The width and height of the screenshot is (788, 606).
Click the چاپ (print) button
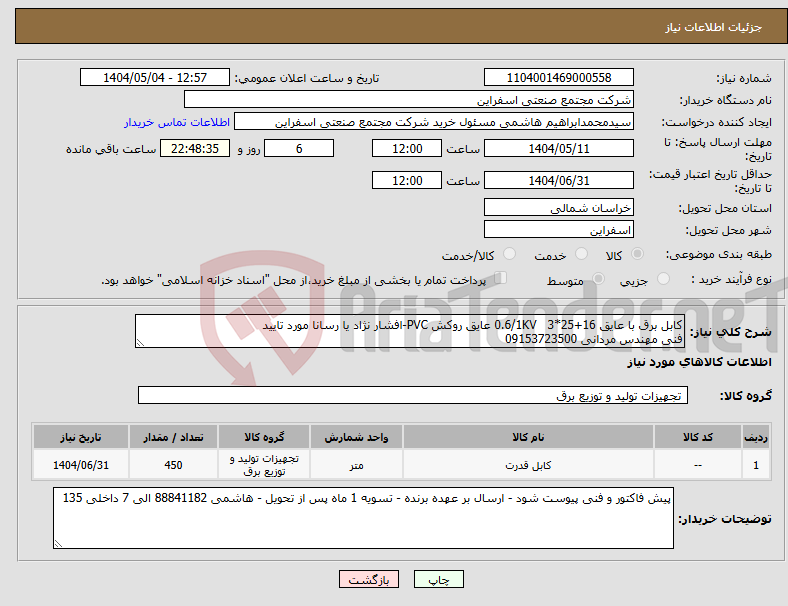click(x=439, y=579)
